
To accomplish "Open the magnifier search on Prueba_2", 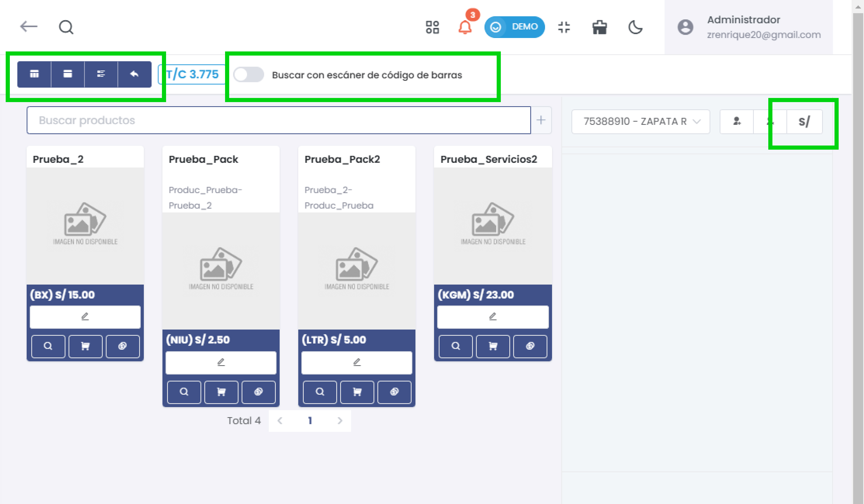I will point(48,346).
